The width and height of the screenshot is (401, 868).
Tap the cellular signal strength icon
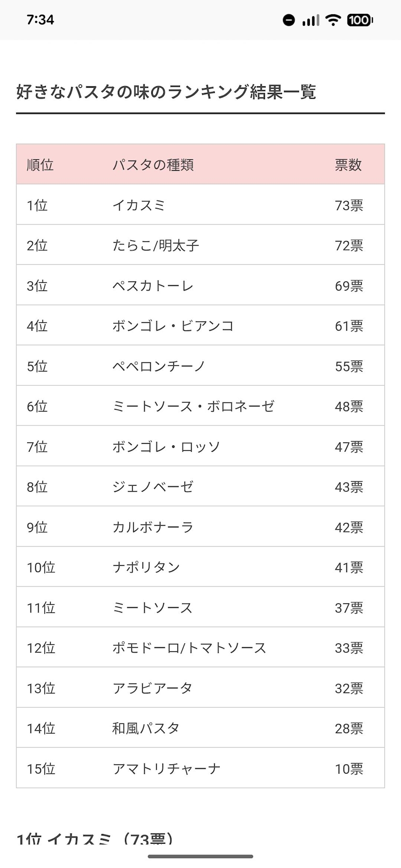click(310, 20)
